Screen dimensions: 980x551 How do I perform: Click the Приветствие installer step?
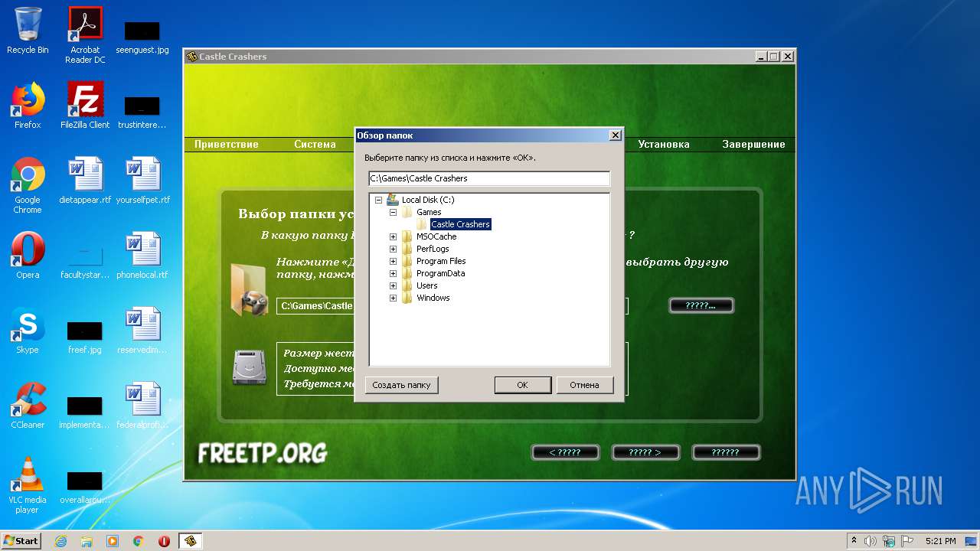pyautogui.click(x=227, y=144)
